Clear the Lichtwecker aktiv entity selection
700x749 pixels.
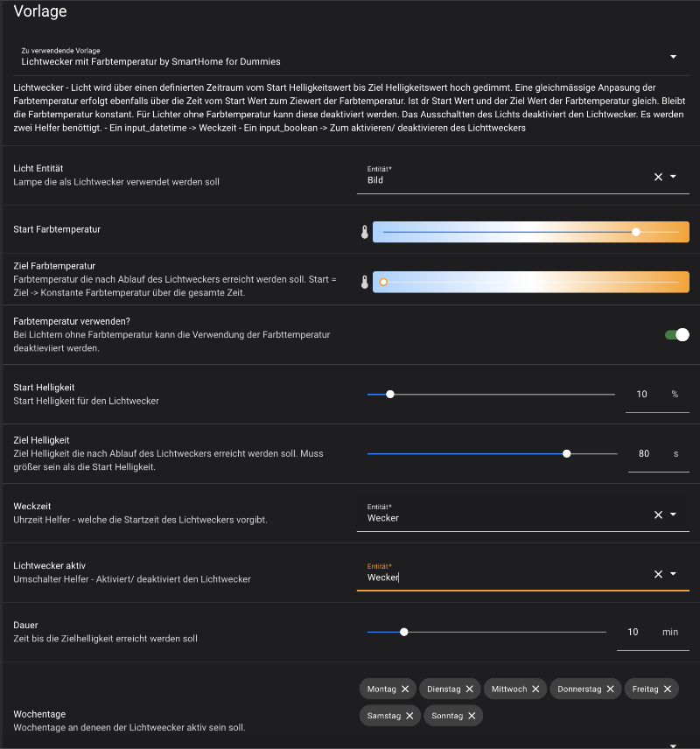(658, 574)
